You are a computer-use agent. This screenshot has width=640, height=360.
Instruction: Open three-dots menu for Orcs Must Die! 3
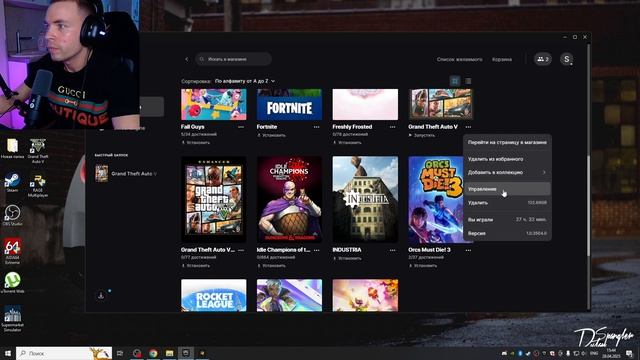(468, 250)
